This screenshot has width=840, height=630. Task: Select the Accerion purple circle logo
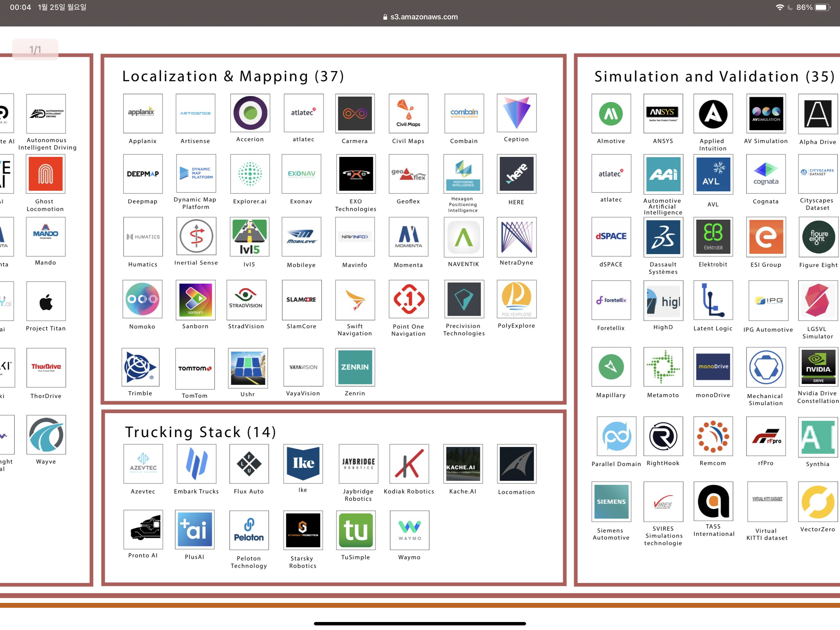[x=250, y=113]
